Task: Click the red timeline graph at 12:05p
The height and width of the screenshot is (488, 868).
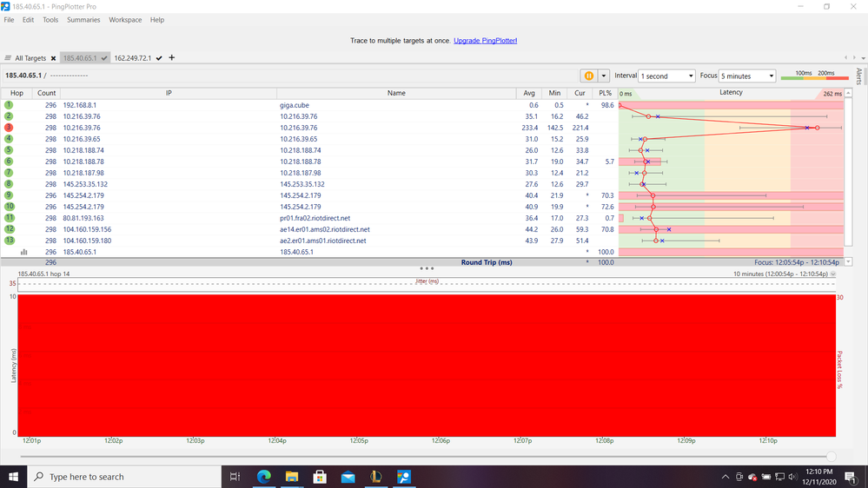Action: point(359,366)
